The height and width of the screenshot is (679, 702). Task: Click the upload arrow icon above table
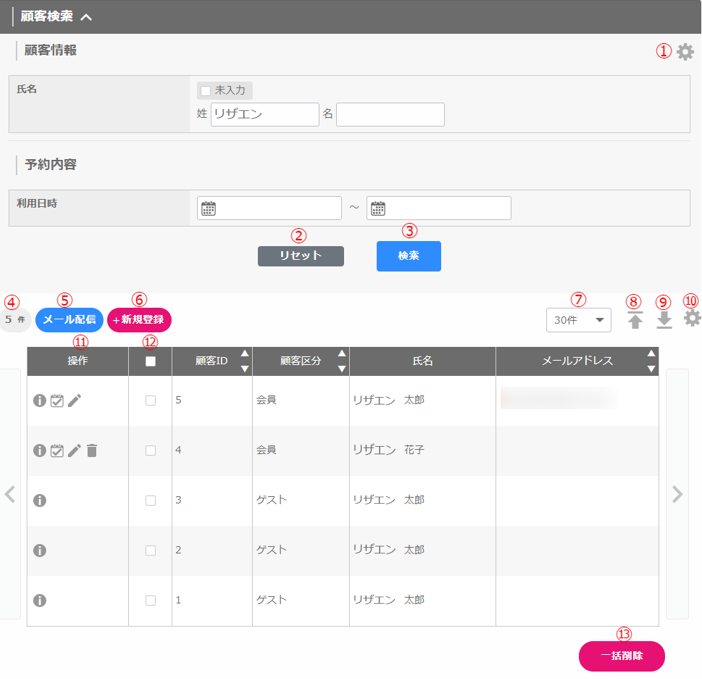coord(635,320)
